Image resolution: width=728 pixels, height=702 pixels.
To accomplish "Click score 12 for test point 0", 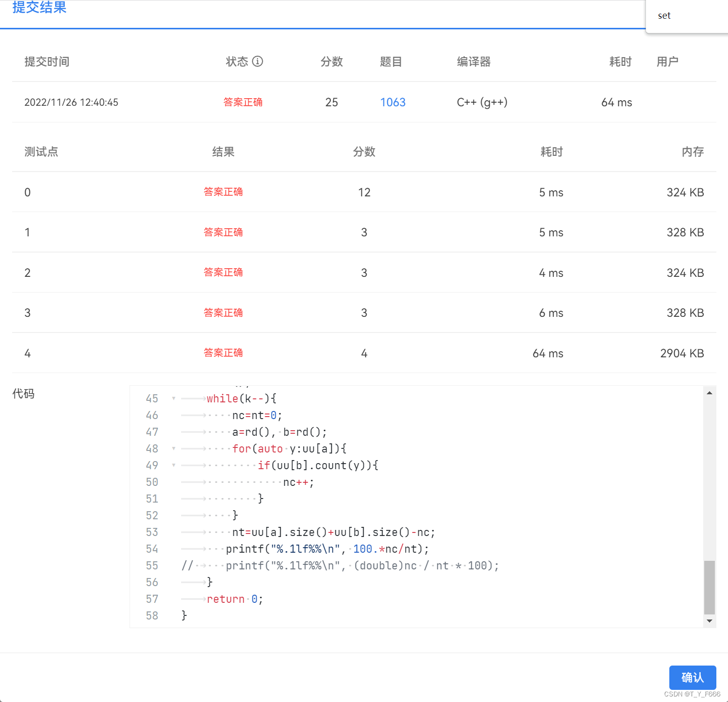I will coord(364,192).
